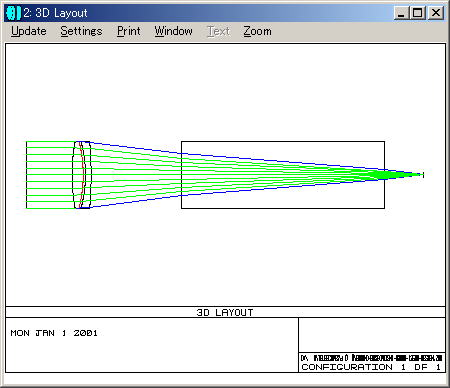This screenshot has width=450, height=388.
Task: Click the MON JAN 1 2001 date text
Action: (x=54, y=333)
